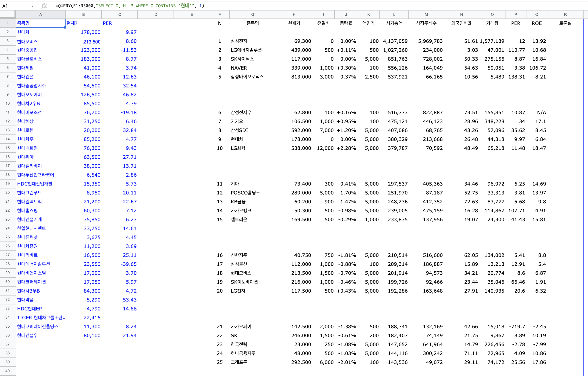Viewport: 588px width, 376px height.
Task: Click the 토론실 header cell
Action: click(565, 23)
